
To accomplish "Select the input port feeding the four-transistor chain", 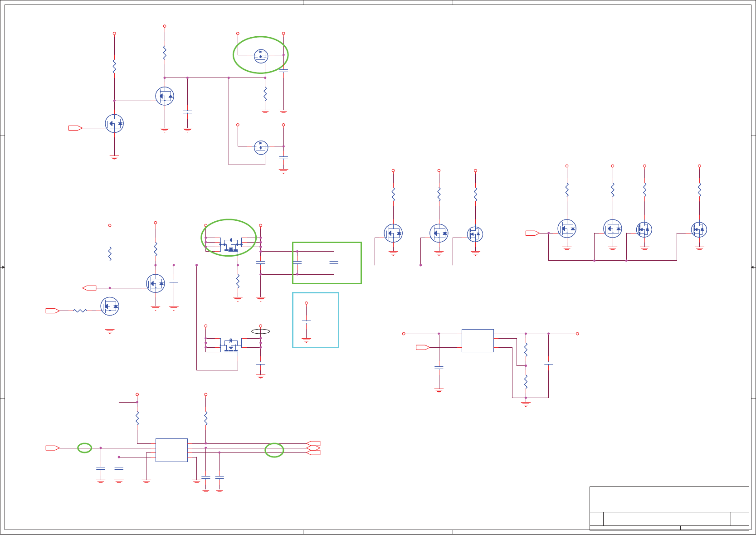I will (532, 233).
